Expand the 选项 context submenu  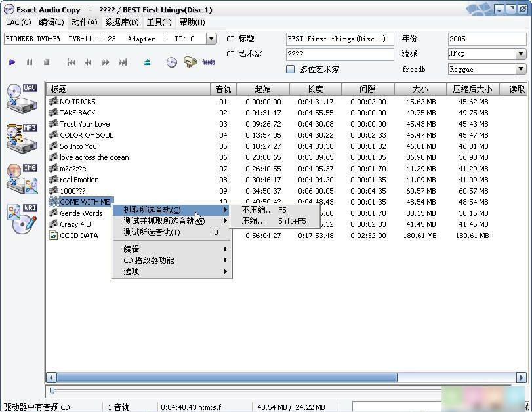(x=172, y=272)
